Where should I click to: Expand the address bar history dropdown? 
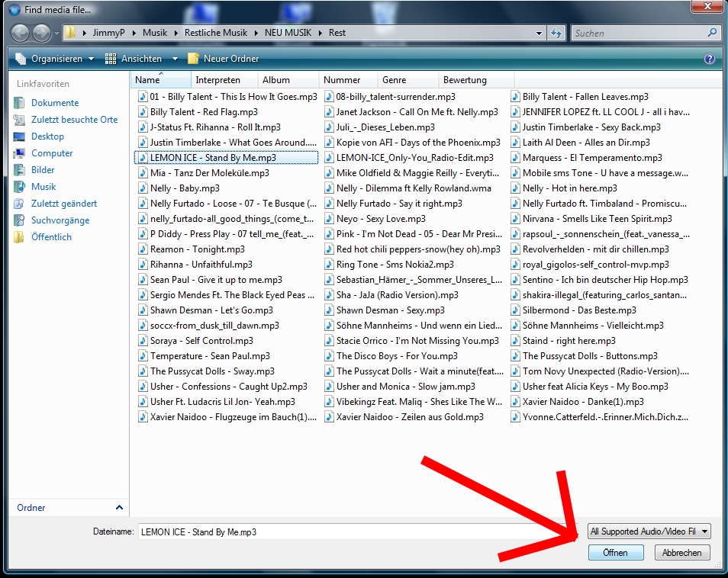click(539, 33)
